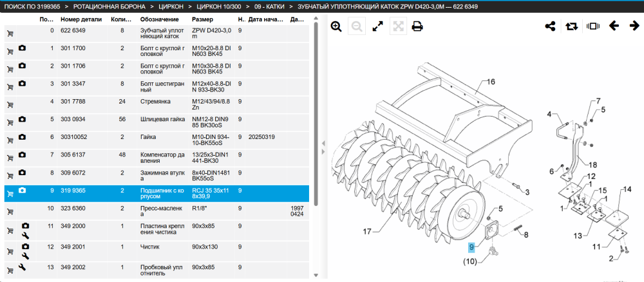Add part 622 6349 to cart
Viewport: 644px width, 282px height.
pos(10,34)
